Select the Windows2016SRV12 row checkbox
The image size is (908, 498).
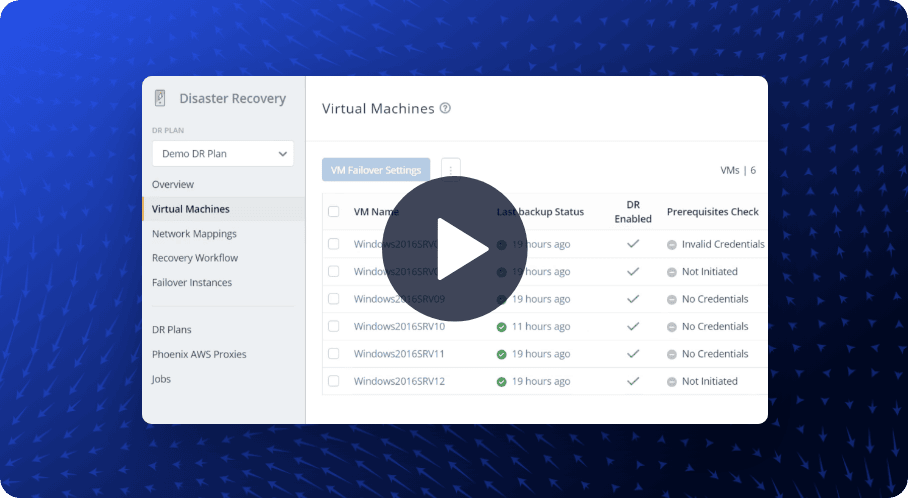[x=334, y=381]
